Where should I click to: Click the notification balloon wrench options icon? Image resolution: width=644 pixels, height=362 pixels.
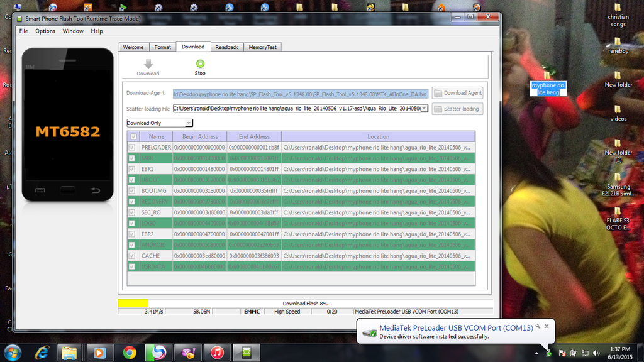pyautogui.click(x=538, y=327)
